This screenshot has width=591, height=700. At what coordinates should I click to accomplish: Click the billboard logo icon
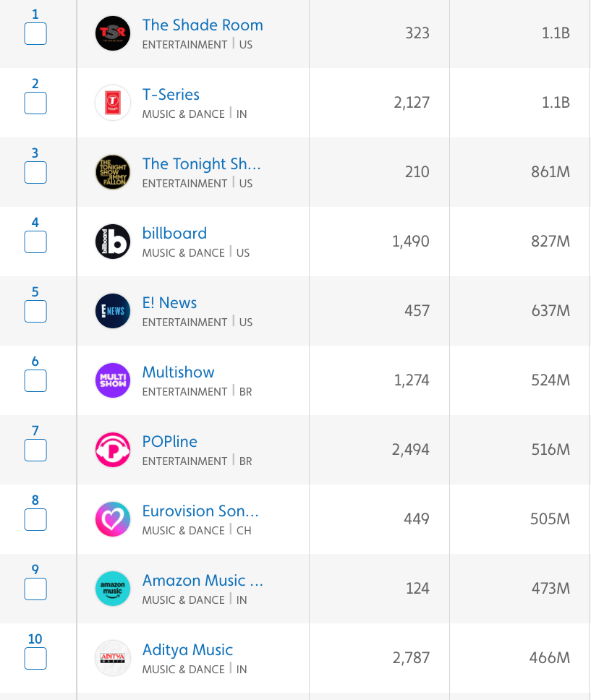coord(113,242)
